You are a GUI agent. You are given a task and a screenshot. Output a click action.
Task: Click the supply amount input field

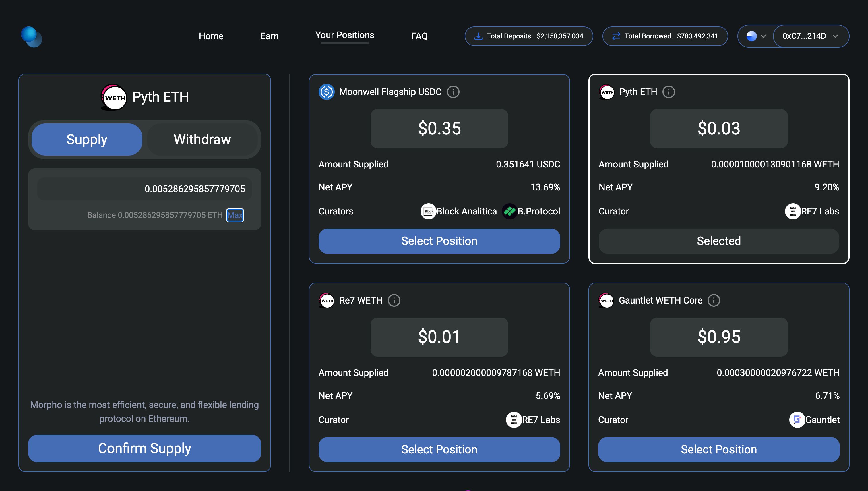(144, 189)
